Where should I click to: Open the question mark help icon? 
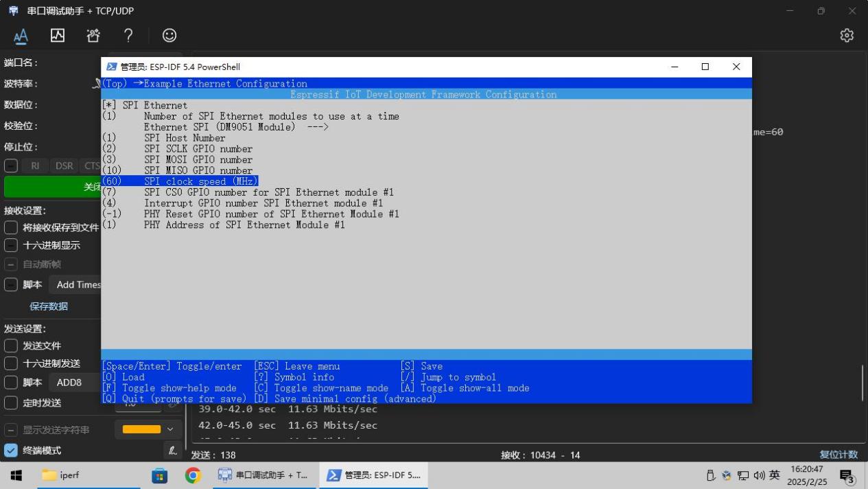128,35
